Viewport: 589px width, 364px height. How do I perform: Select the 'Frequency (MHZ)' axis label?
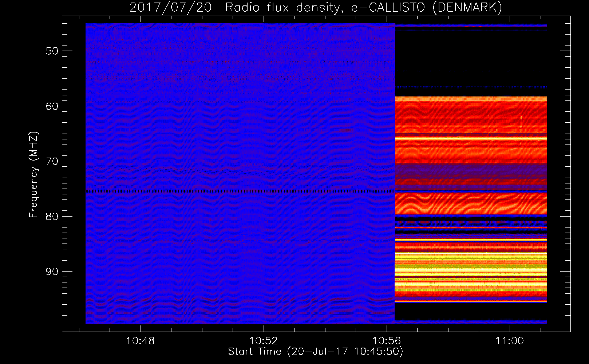pos(33,175)
